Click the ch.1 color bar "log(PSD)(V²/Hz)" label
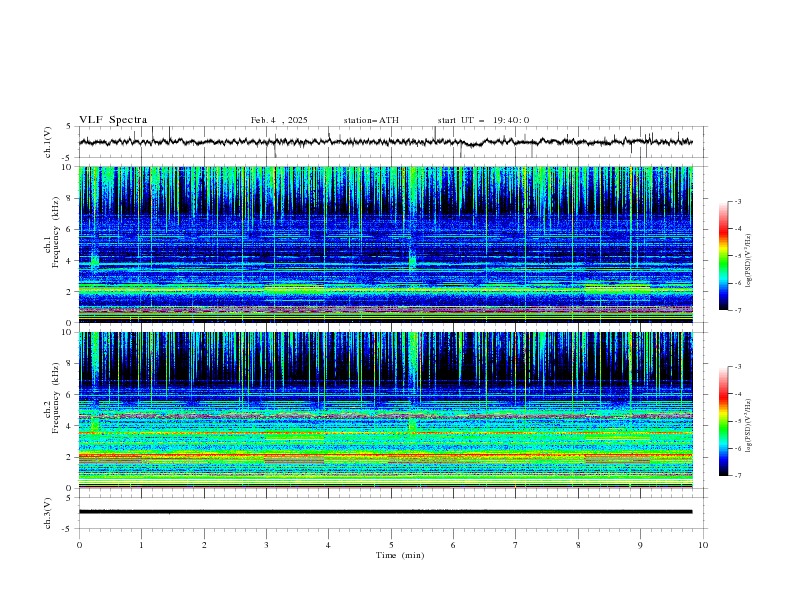This screenshot has height=612, width=792. click(x=748, y=261)
